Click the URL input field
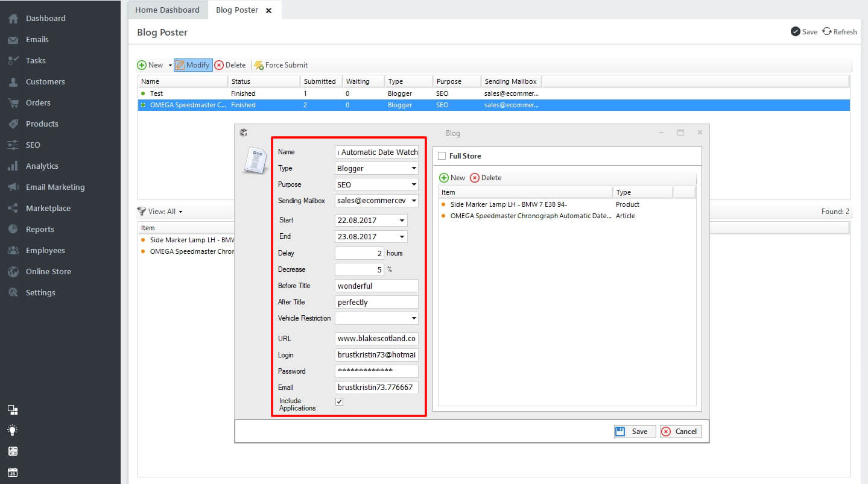This screenshot has height=484, width=868. click(376, 339)
